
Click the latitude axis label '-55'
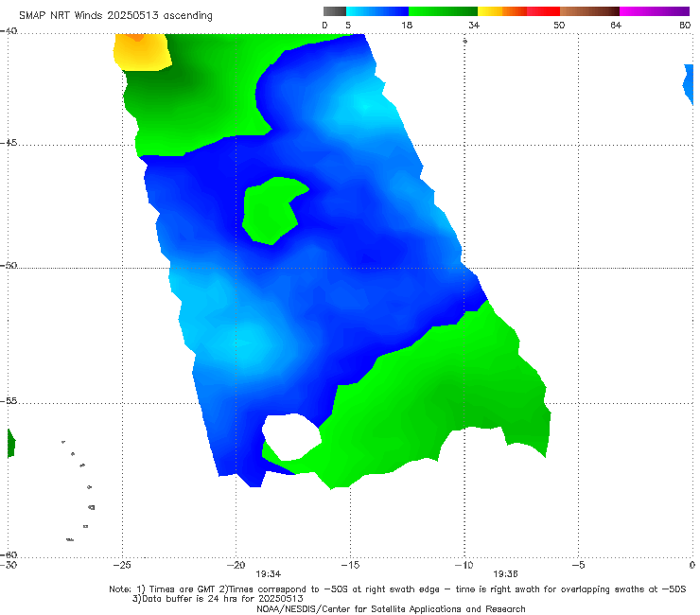(x=9, y=400)
